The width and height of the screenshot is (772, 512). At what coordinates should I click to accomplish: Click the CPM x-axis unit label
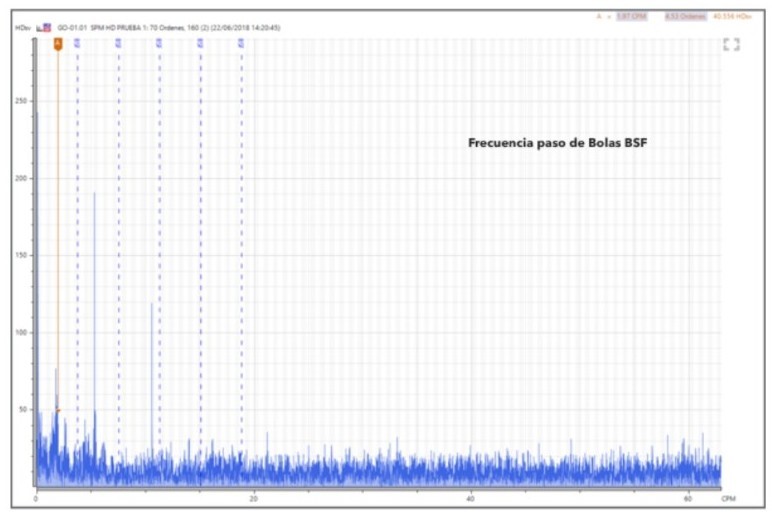729,498
